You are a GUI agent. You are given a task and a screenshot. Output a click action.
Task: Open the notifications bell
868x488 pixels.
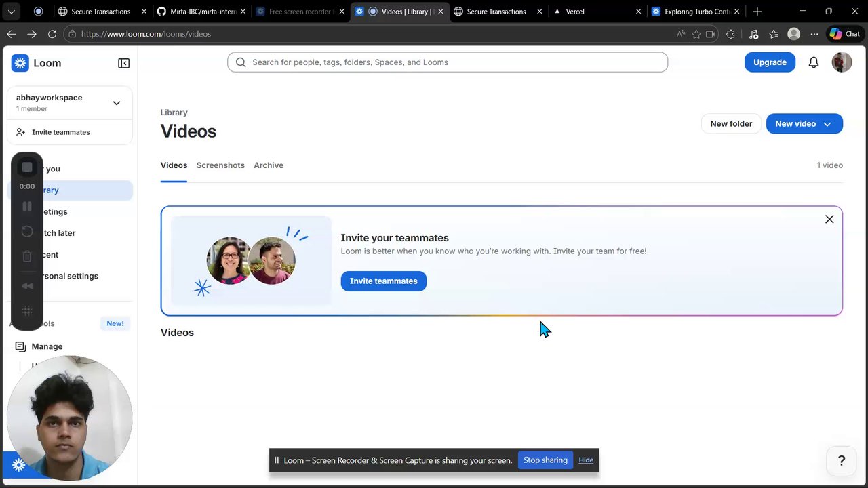pos(814,62)
